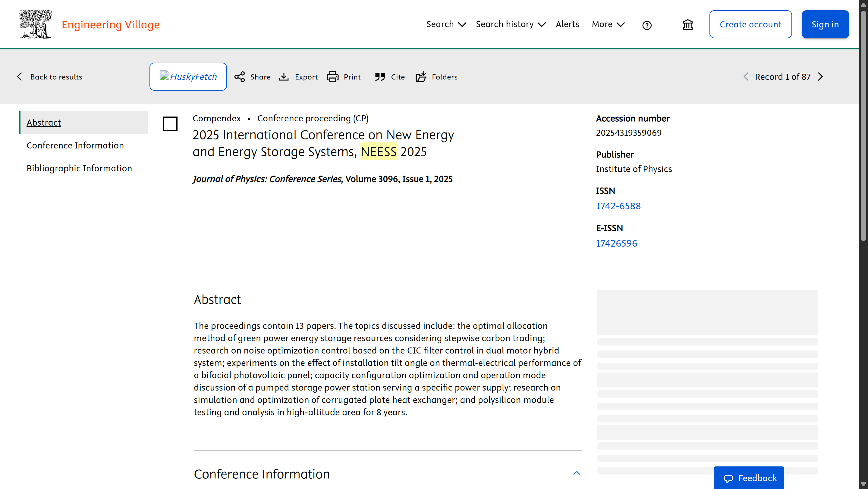Click the Back to results arrow icon
Viewport: 868px width, 489px height.
click(20, 77)
